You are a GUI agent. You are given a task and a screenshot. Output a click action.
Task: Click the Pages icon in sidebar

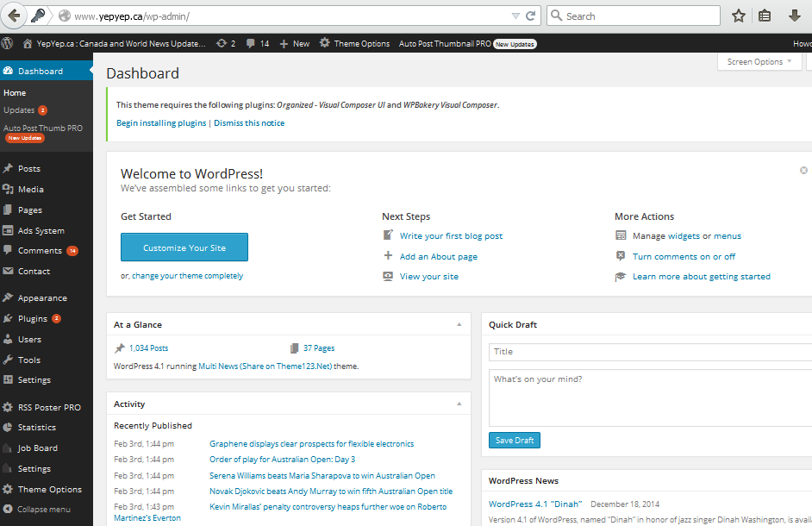[x=8, y=210]
